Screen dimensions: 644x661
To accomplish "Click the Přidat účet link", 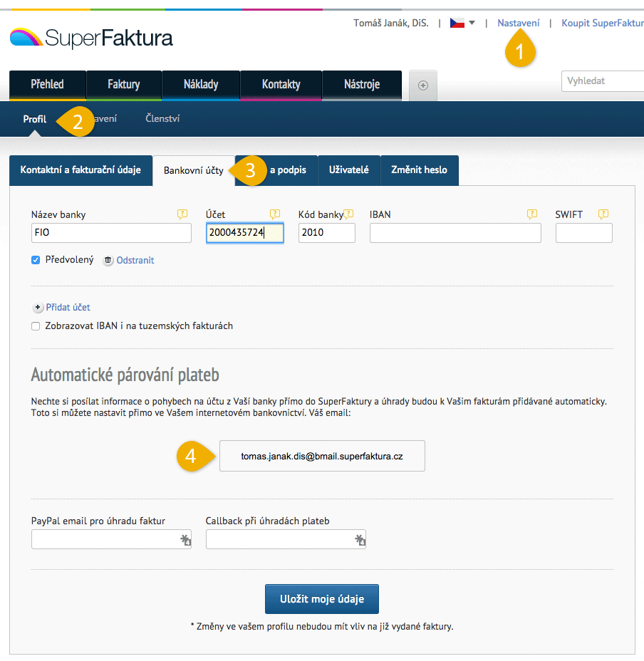I will [68, 307].
